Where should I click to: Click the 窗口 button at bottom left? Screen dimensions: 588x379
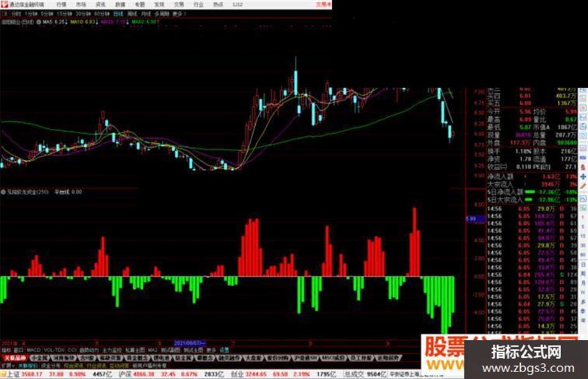pos(19,350)
